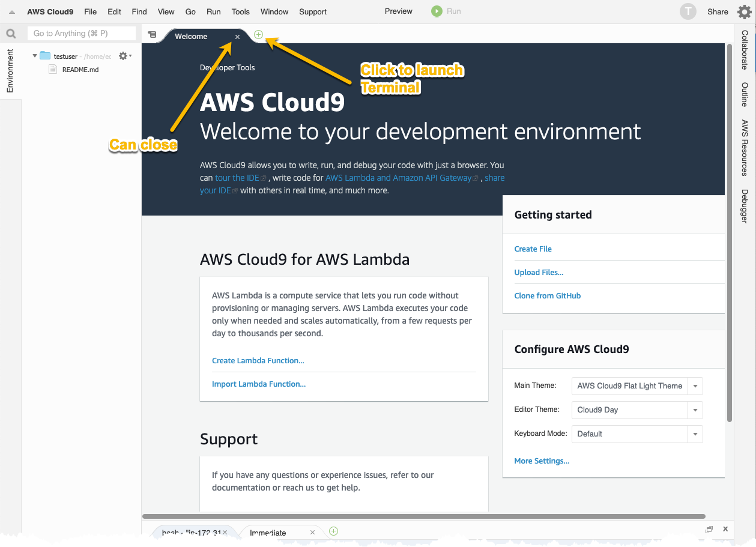Viewport: 756px width, 547px height.
Task: Open the Tools menu
Action: (241, 11)
